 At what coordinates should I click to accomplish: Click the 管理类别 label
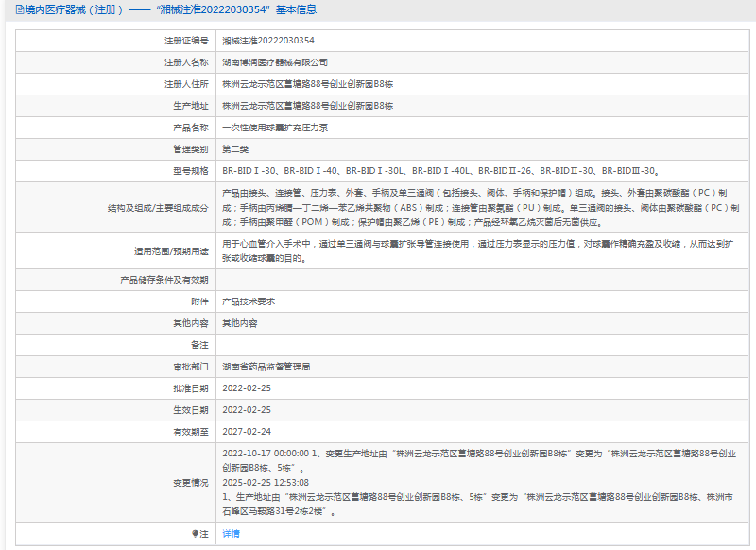pos(191,149)
